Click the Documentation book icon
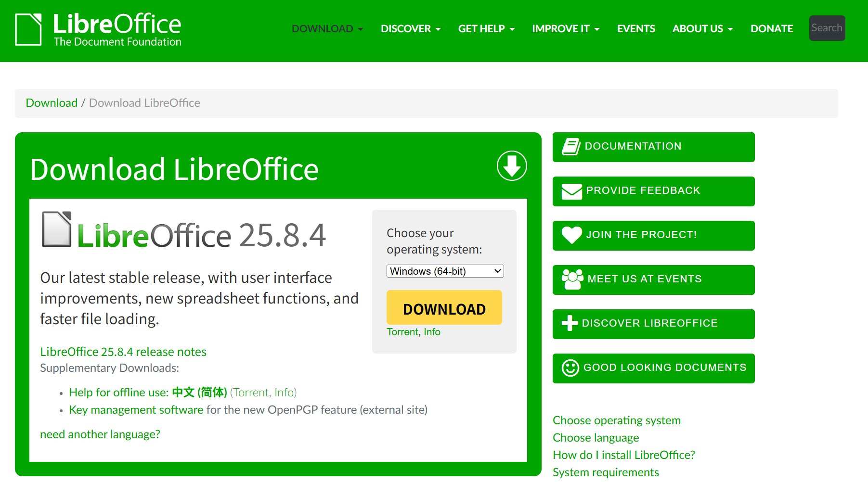The width and height of the screenshot is (868, 482). (x=571, y=147)
